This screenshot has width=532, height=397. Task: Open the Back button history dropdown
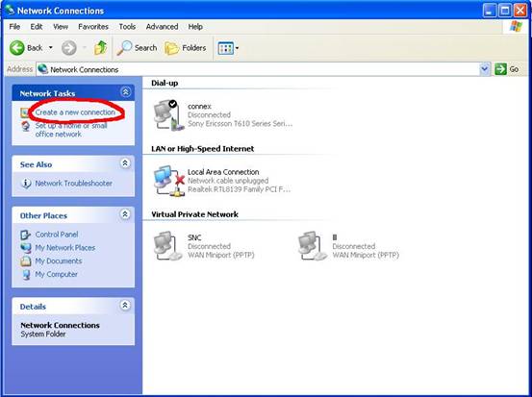coord(51,48)
